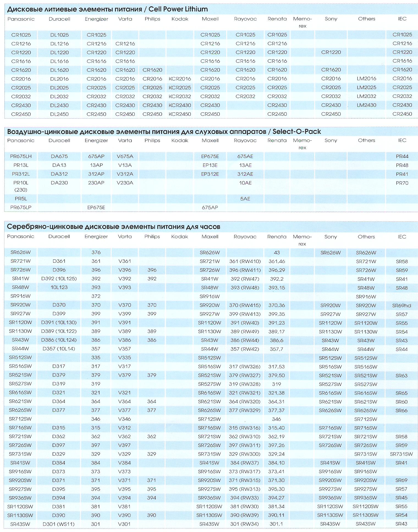Click the 10AE Rayovac cell
This screenshot has height=532, width=418.
[x=245, y=183]
